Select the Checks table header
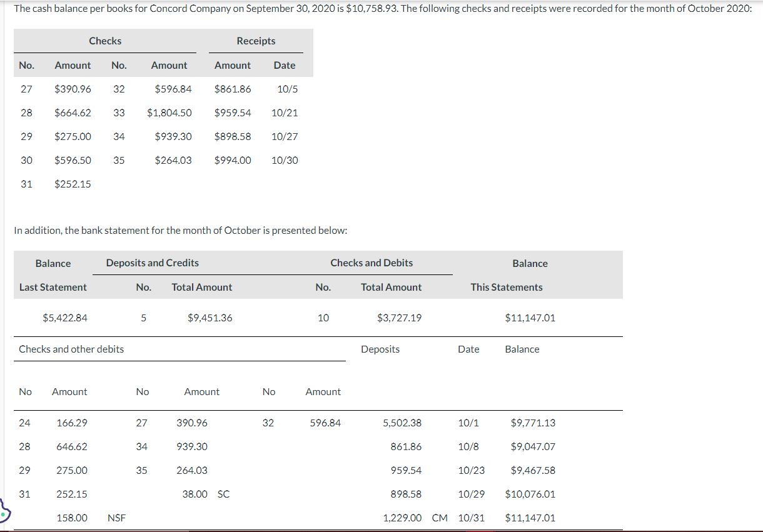This screenshot has height=532, width=763. click(104, 41)
